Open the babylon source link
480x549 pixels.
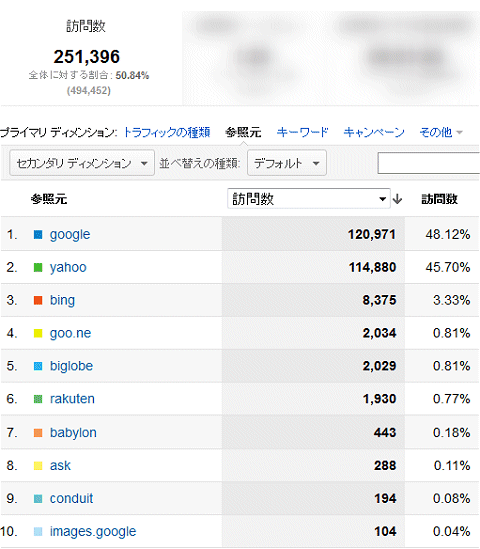(73, 433)
